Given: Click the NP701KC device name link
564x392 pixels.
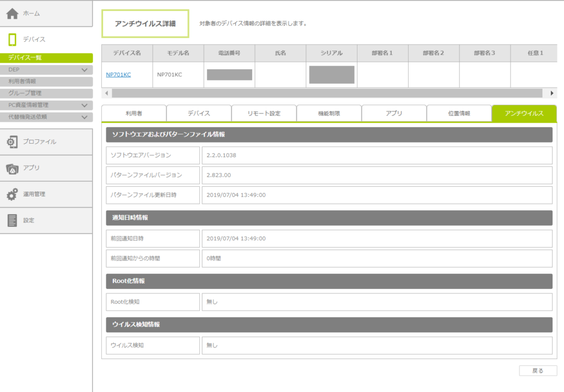Looking at the screenshot, I should click(118, 75).
